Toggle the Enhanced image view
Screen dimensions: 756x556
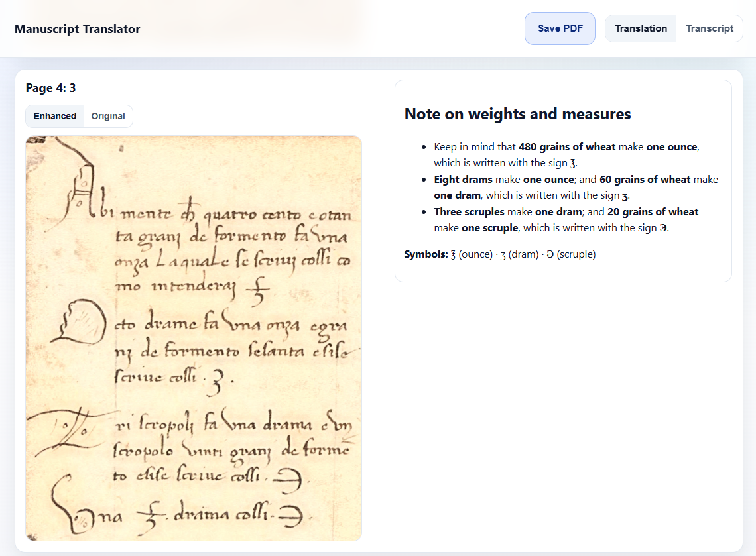(x=55, y=116)
